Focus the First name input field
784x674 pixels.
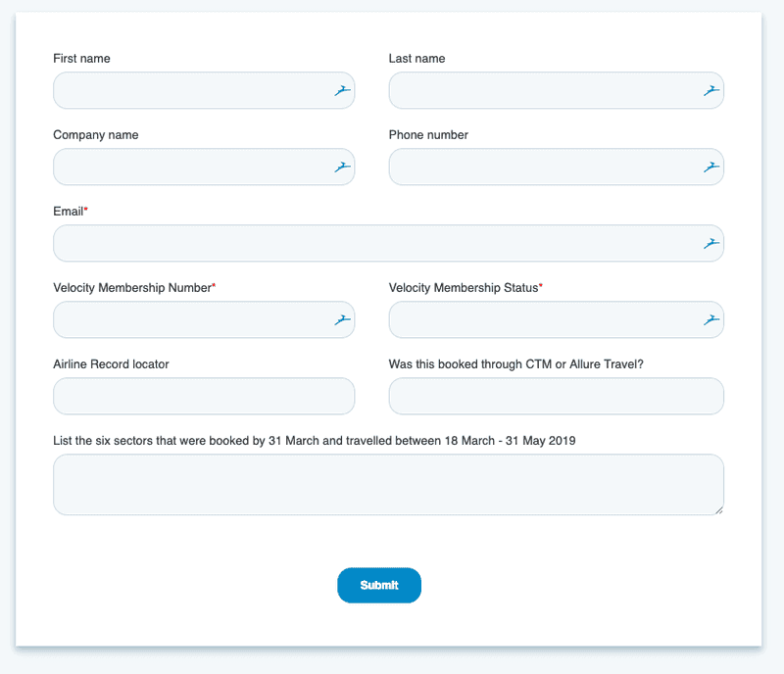tap(204, 90)
